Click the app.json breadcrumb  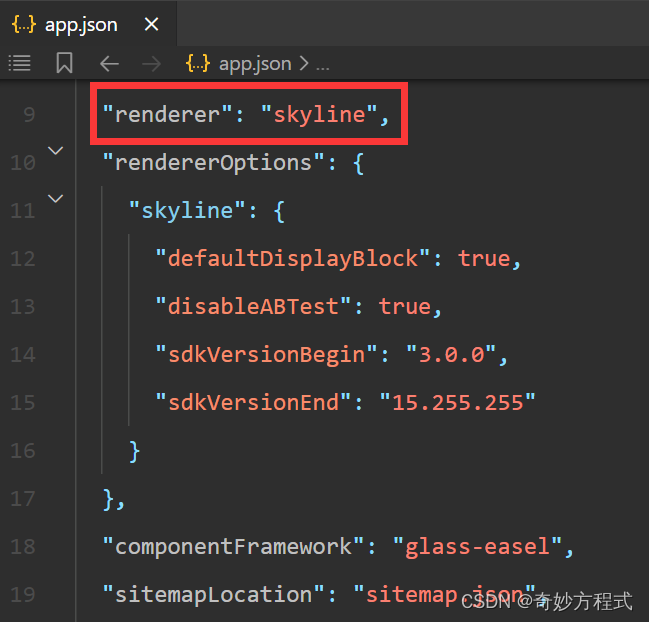[255, 64]
